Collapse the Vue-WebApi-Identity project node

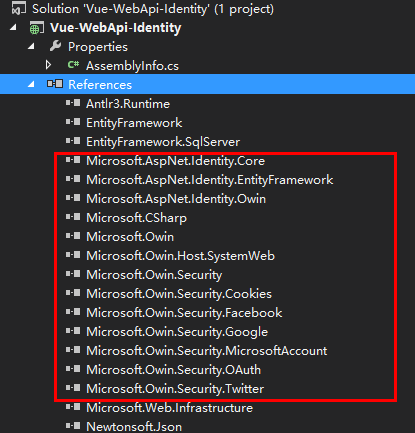(x=13, y=28)
